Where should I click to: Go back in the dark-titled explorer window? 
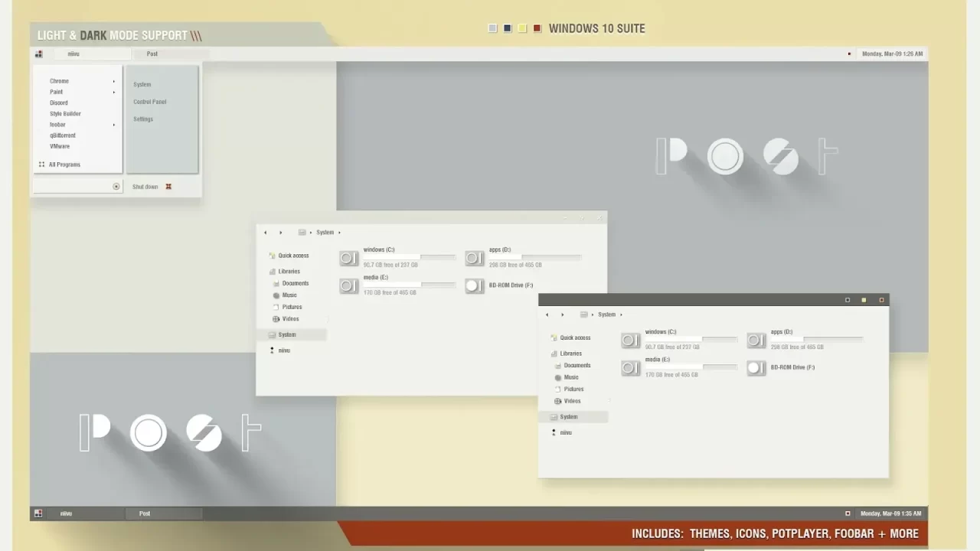click(x=547, y=315)
